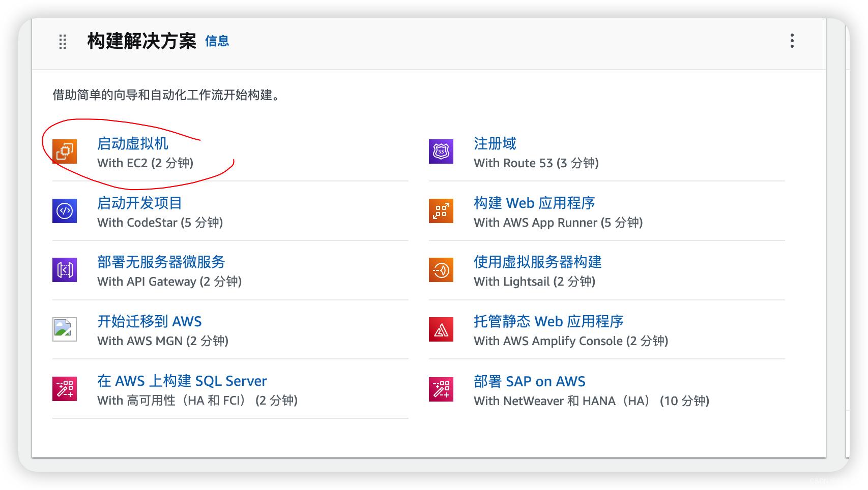Click the Amplify red icon
This screenshot has height=490, width=868.
click(x=441, y=329)
